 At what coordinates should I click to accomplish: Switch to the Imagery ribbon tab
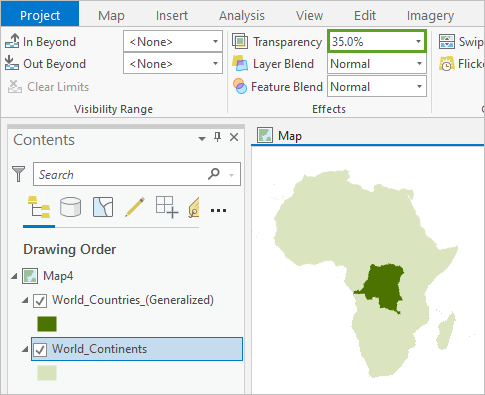tap(430, 15)
